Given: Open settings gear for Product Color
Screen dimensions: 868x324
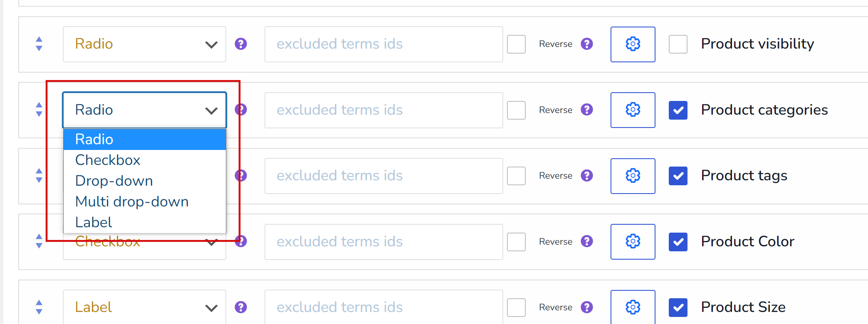Looking at the screenshot, I should [633, 242].
